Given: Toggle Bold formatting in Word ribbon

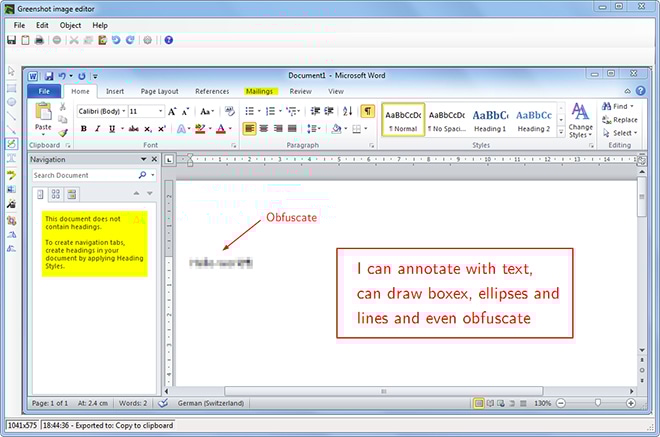Looking at the screenshot, I should [83, 129].
